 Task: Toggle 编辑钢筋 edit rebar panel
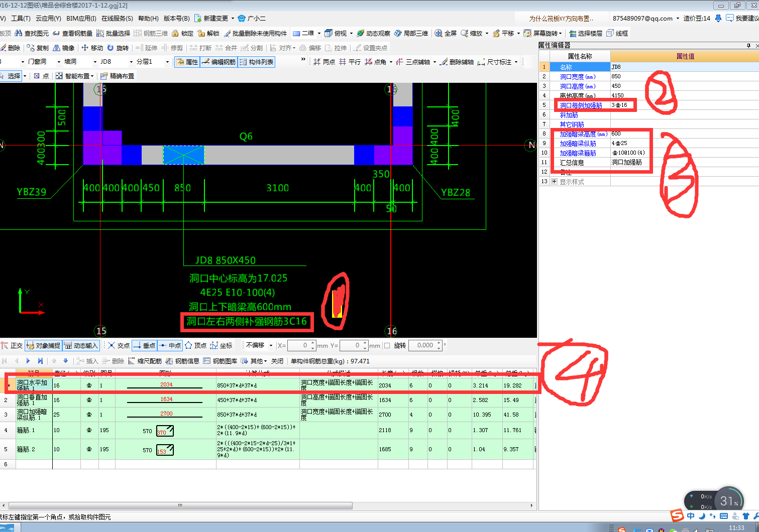tap(219, 62)
